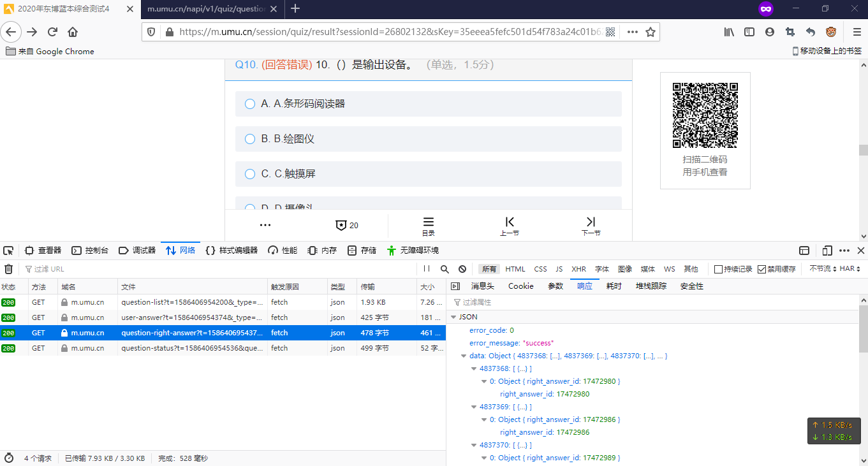
Task: Select the question-status request row
Action: point(223,348)
